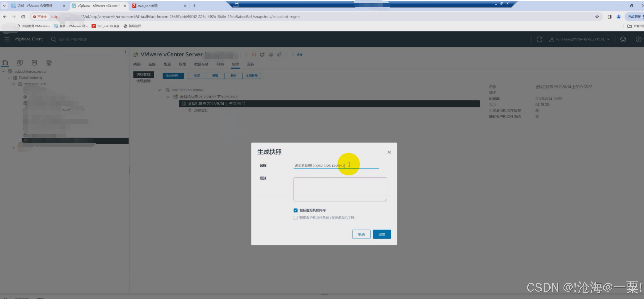Toggle 静默客户机文件系统 checkbox
This screenshot has height=299, width=644.
point(295,218)
